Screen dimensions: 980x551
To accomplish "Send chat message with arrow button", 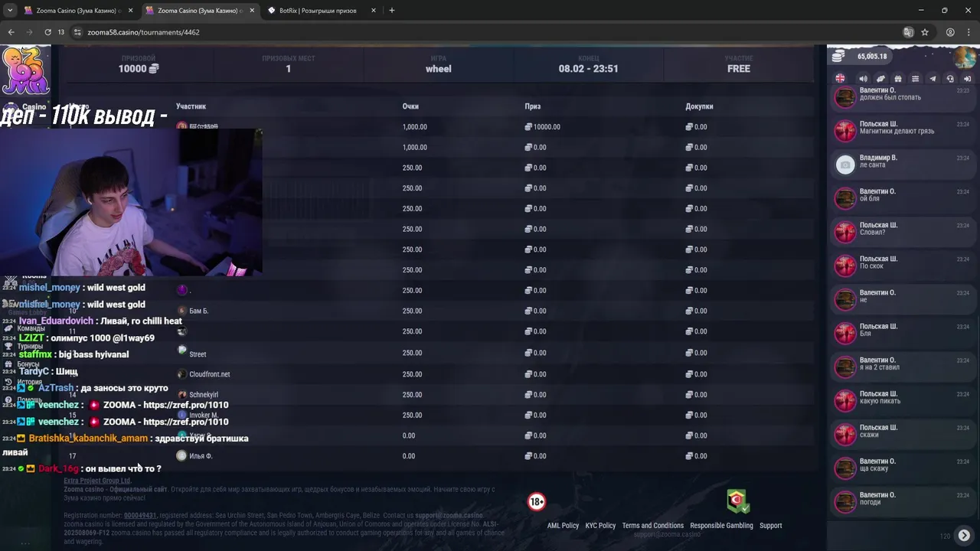I will (x=964, y=536).
